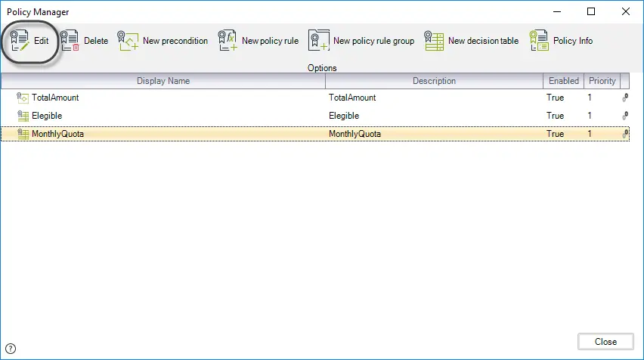Click the help question mark icon
644x360 pixels.
point(11,349)
